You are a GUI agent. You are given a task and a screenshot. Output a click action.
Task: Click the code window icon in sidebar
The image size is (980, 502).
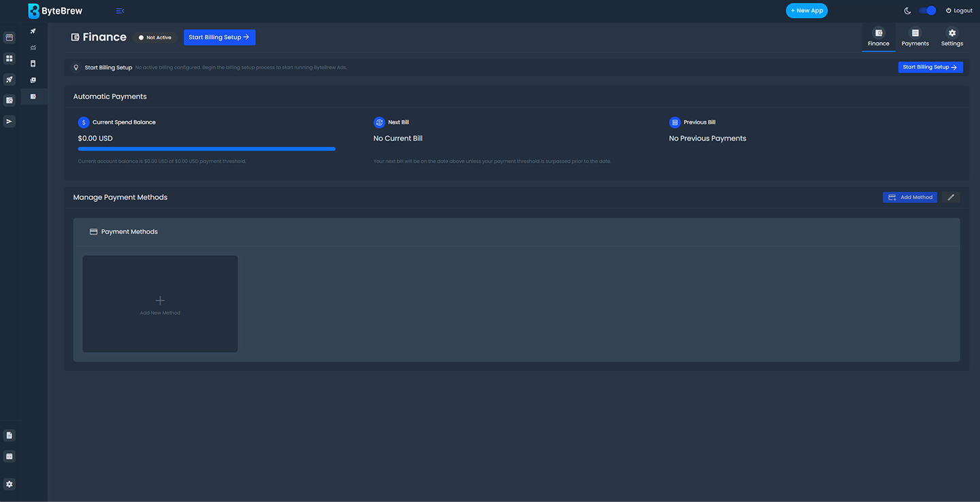[x=10, y=456]
